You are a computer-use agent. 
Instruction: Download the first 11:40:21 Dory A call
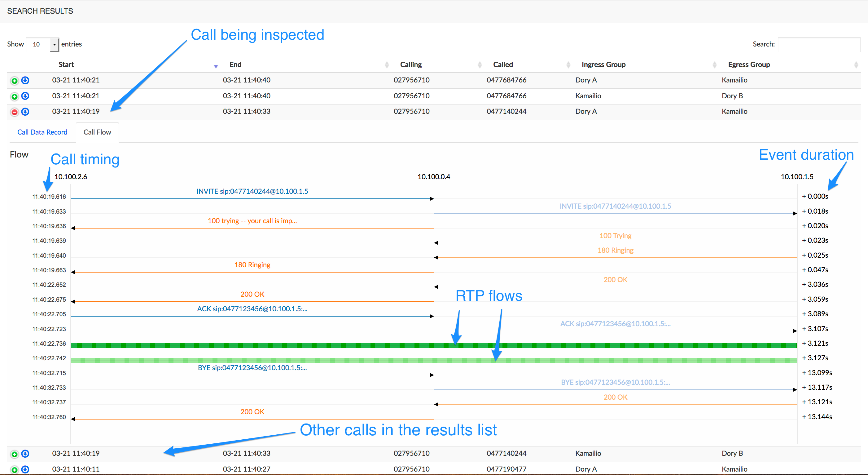pyautogui.click(x=25, y=81)
